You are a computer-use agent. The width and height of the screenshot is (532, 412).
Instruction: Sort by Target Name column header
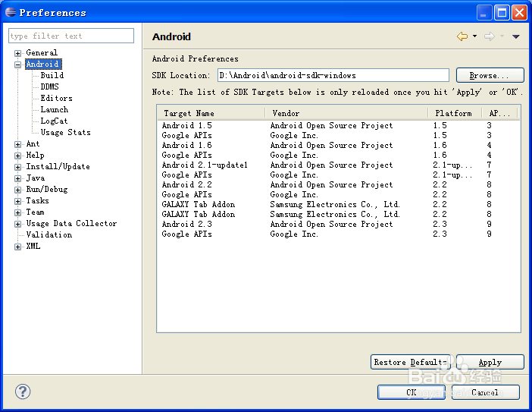pos(211,113)
